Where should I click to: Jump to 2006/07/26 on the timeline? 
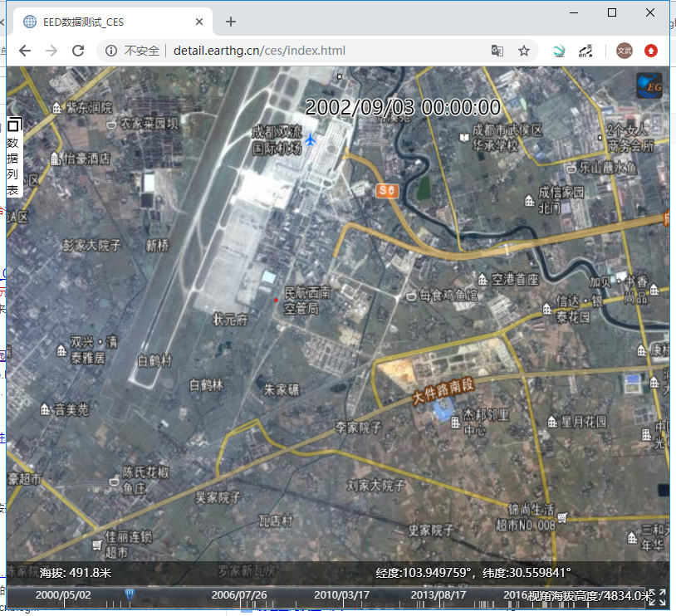pos(239,595)
